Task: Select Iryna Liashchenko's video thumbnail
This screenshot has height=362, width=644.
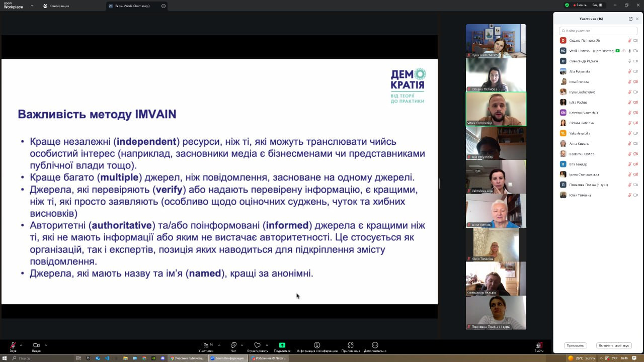Action: pyautogui.click(x=496, y=41)
